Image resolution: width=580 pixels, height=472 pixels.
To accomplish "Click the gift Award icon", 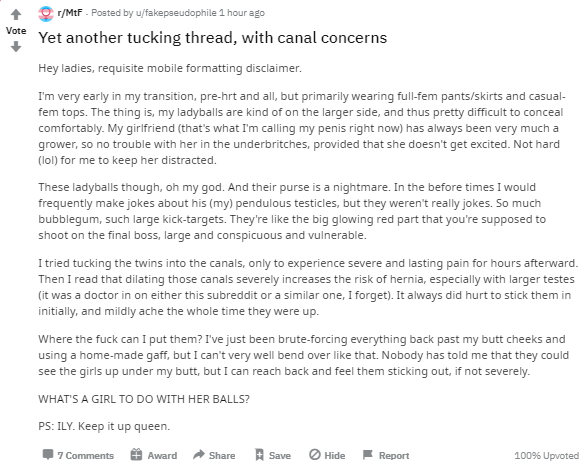I will tap(136, 455).
